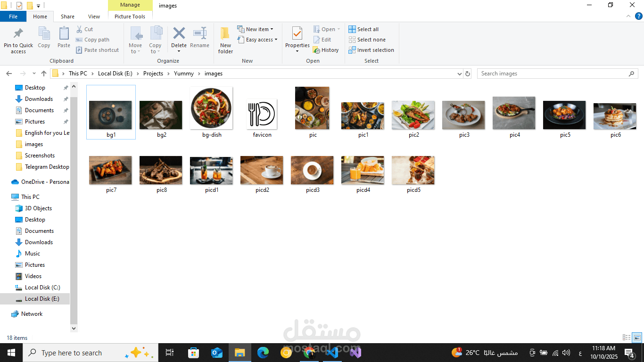Expand the address bar history dropdown
This screenshot has height=362, width=644.
(460, 74)
